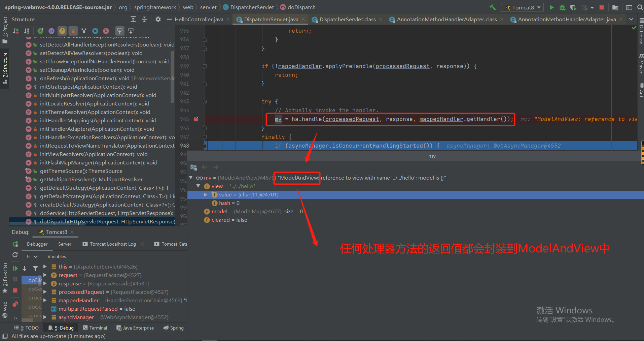
Task: Click the frames filter funnel icon
Action: click(x=35, y=269)
